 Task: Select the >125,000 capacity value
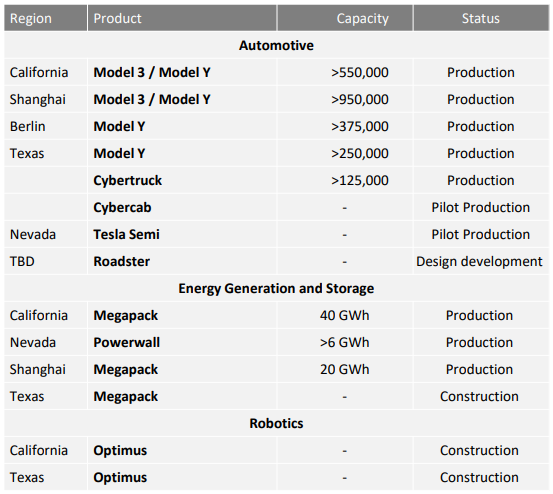360,181
